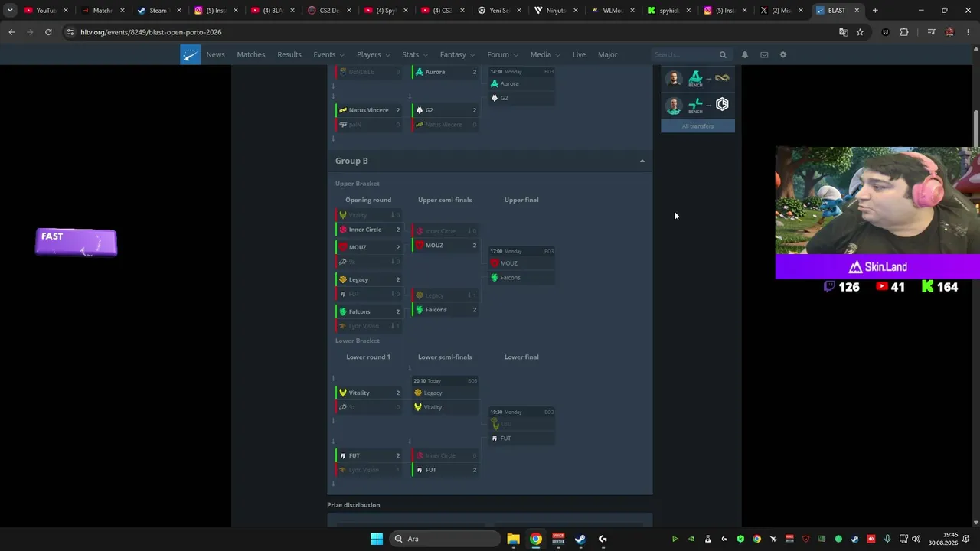Open the notifications bell in HLTV header
This screenshot has width=980, height=551.
744,55
